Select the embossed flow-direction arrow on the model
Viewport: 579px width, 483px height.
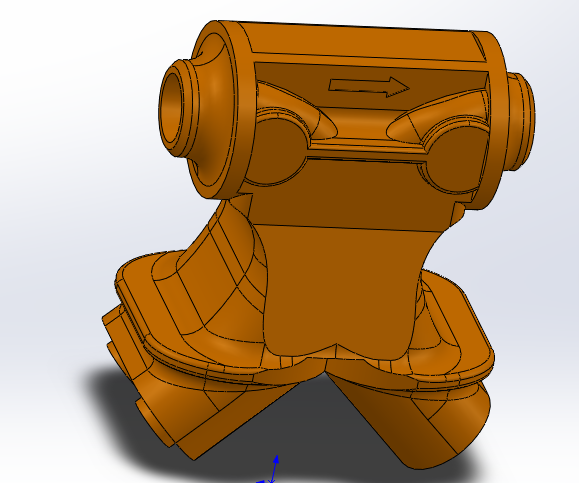coord(369,87)
